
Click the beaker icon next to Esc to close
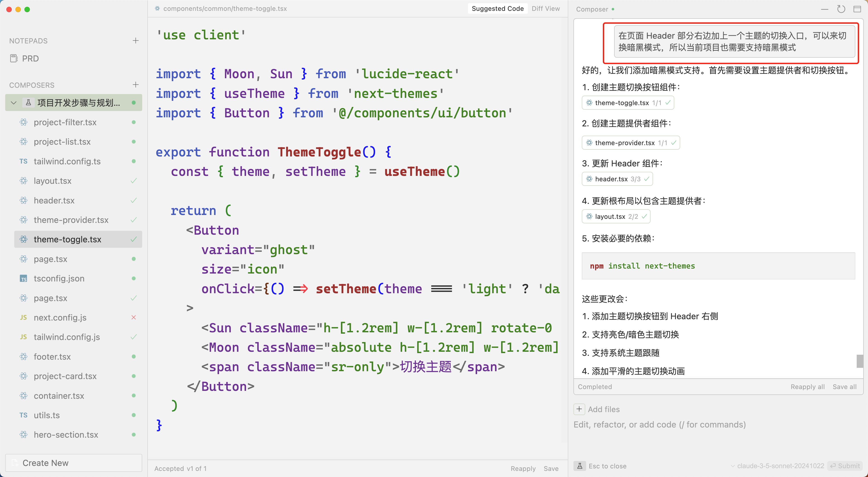coord(580,466)
